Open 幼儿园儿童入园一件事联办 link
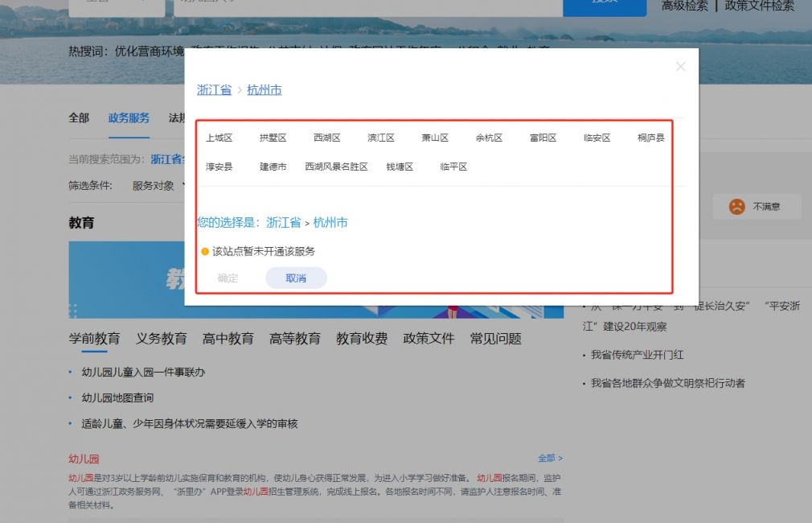This screenshot has width=812, height=523. [x=143, y=373]
